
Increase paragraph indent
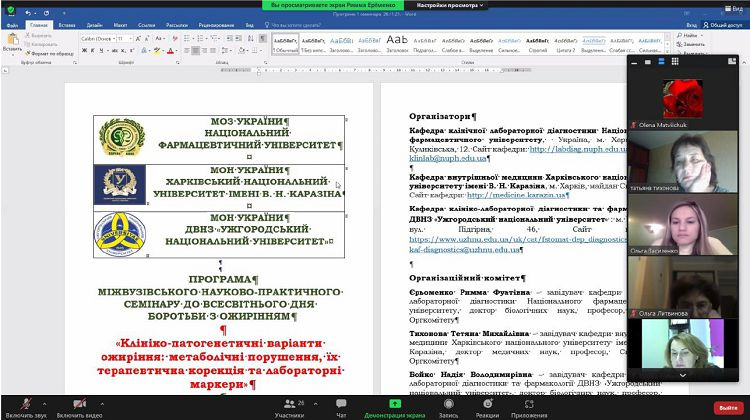click(x=238, y=38)
